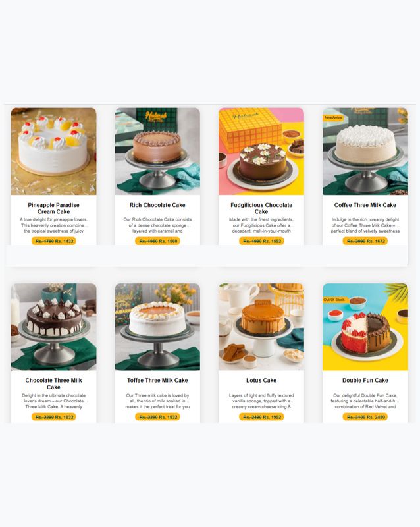Click the Out Of Stock tag
The image size is (420, 527).
[334, 300]
